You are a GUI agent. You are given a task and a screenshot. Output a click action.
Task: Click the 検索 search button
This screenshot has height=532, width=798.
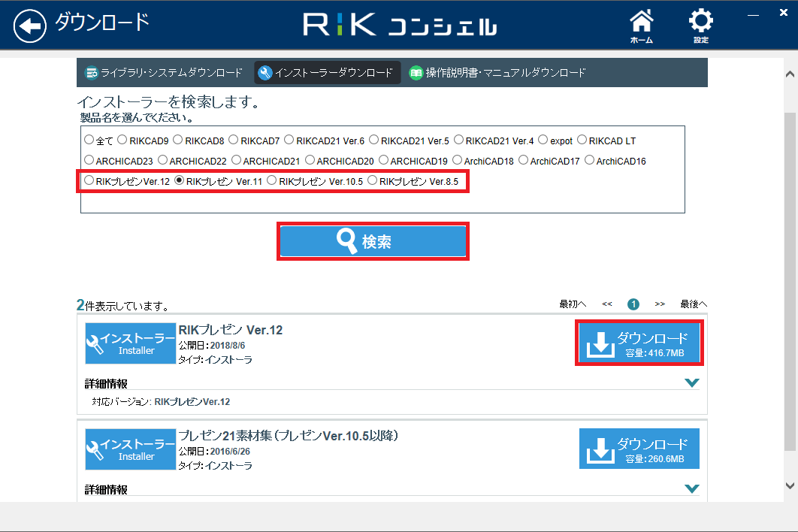pyautogui.click(x=373, y=240)
